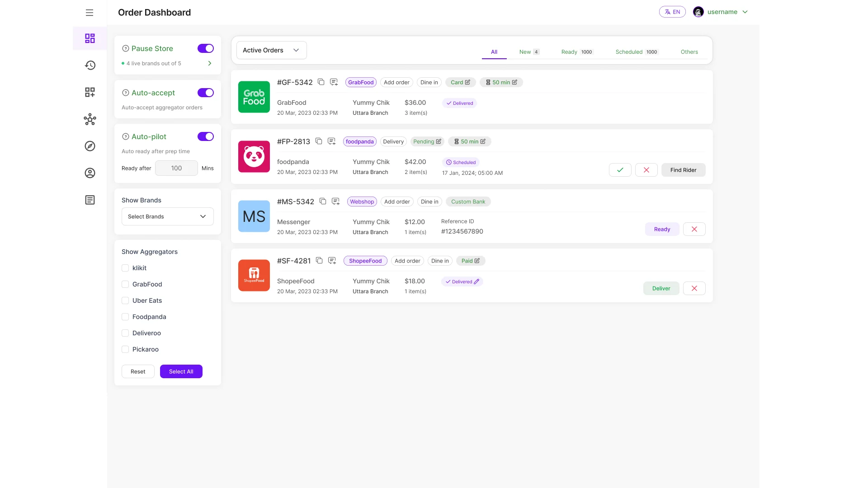Switch to the Scheduled orders tab
Viewport: 868px width, 488px height.
click(x=630, y=52)
